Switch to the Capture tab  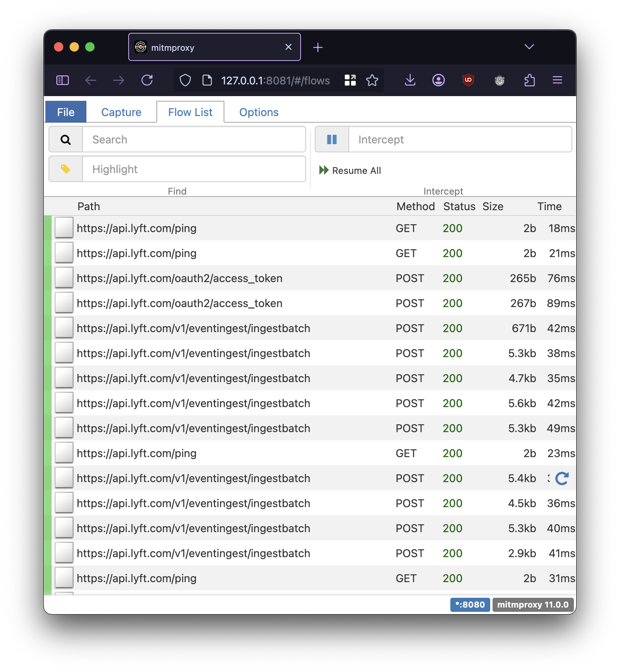tap(121, 112)
